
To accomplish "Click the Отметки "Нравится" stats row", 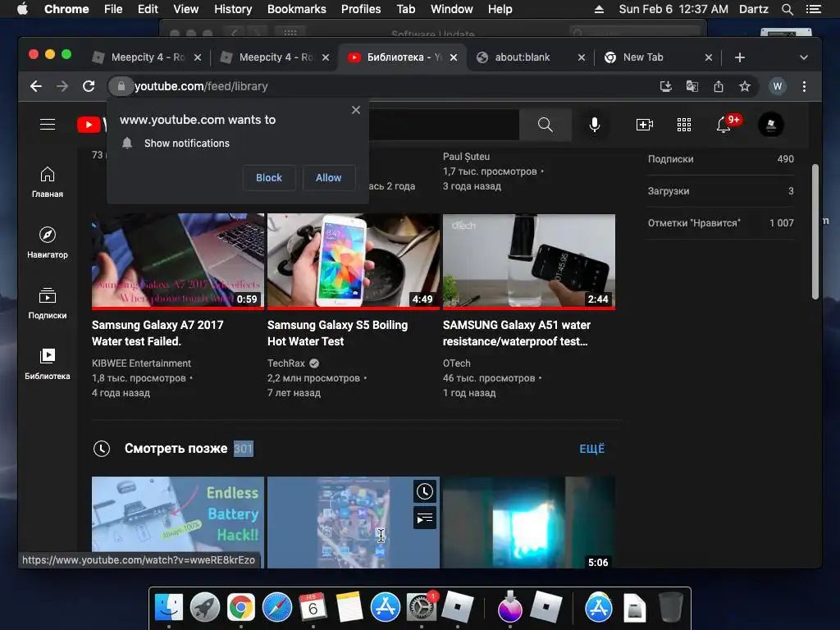I will tap(720, 223).
